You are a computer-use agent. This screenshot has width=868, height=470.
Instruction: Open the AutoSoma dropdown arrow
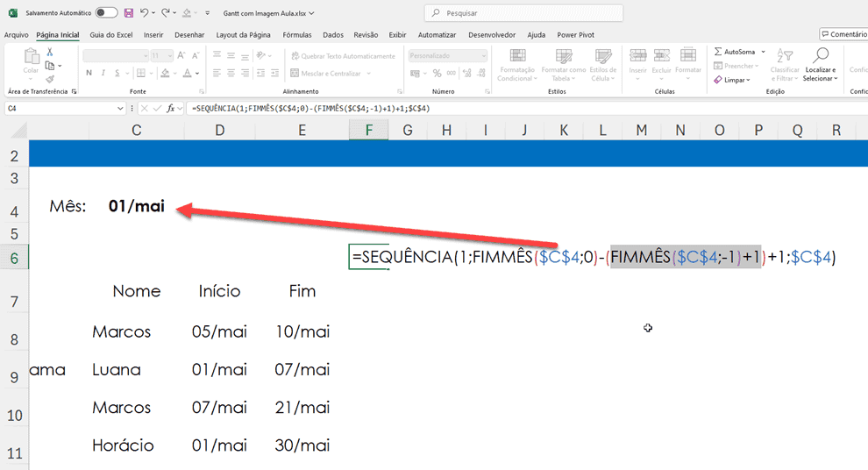click(x=763, y=52)
